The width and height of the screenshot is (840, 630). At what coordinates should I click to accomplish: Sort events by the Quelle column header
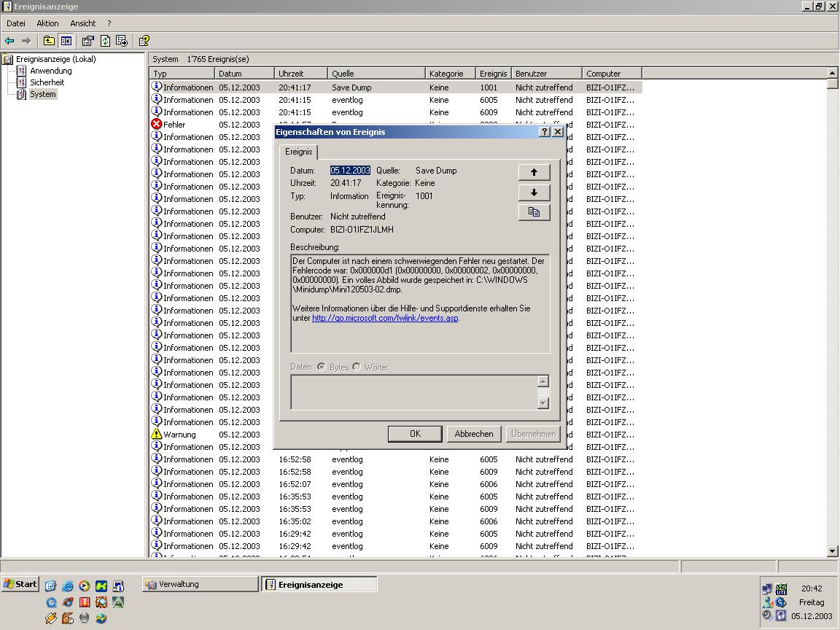click(376, 74)
